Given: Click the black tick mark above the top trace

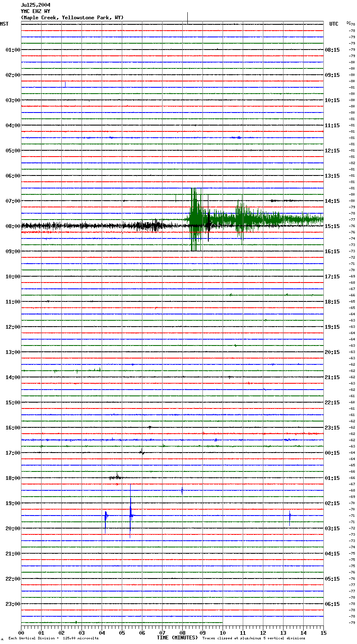Looking at the screenshot, I should [x=187, y=18].
